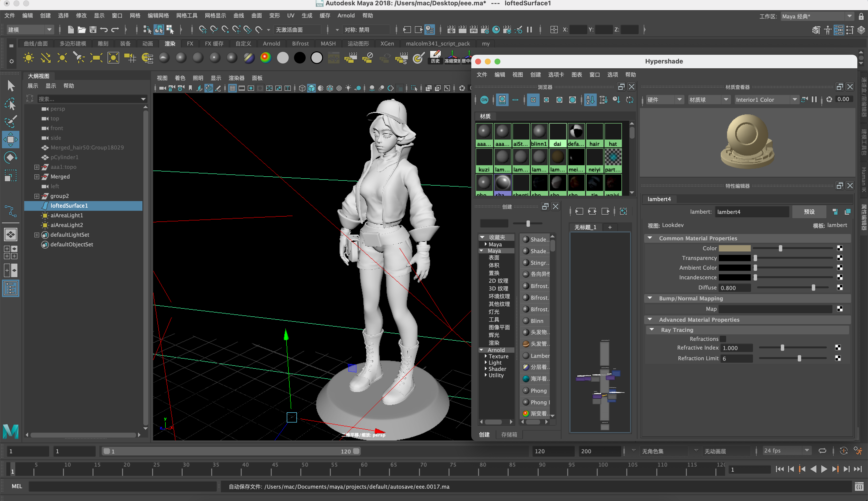Collapse Common Material Properties section

point(650,238)
